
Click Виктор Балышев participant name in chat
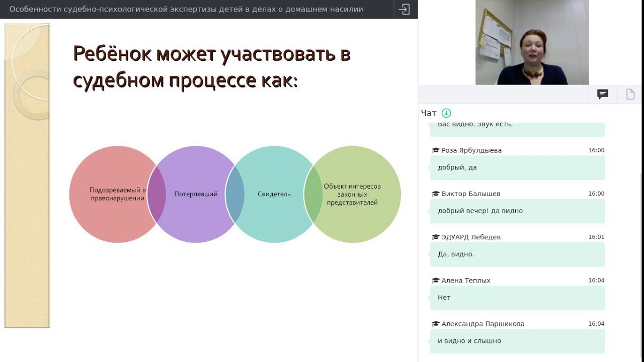[x=471, y=194]
